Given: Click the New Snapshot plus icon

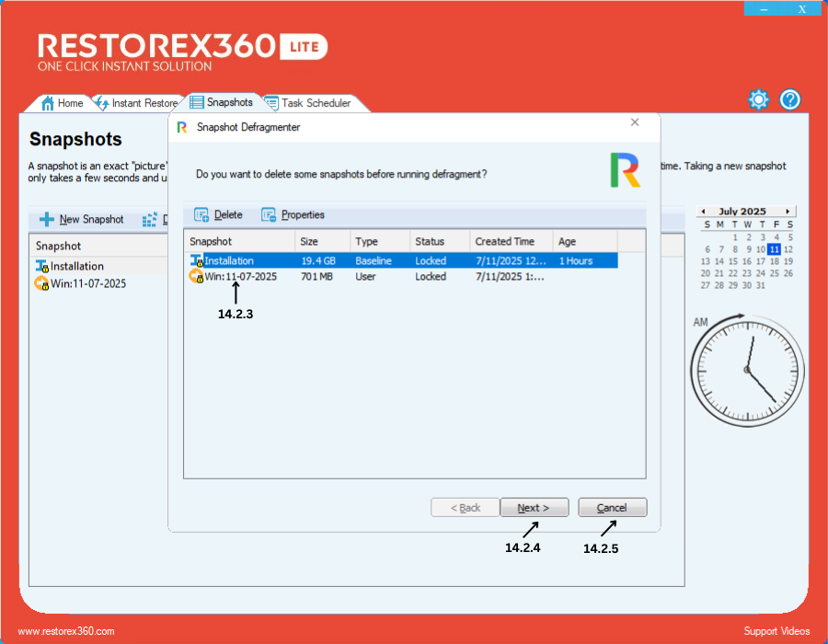Looking at the screenshot, I should pyautogui.click(x=46, y=220).
